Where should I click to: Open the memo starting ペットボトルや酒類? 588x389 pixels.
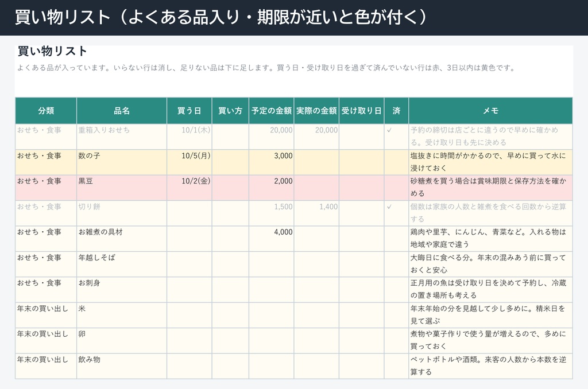[x=490, y=366]
